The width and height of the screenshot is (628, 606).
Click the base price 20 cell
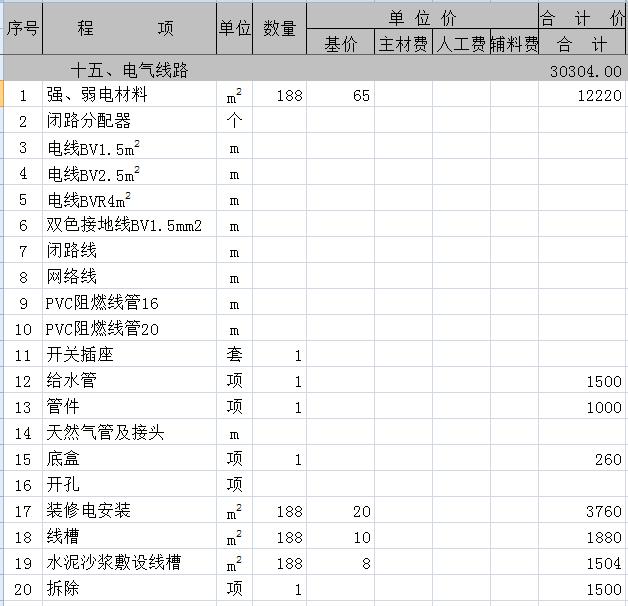click(340, 511)
